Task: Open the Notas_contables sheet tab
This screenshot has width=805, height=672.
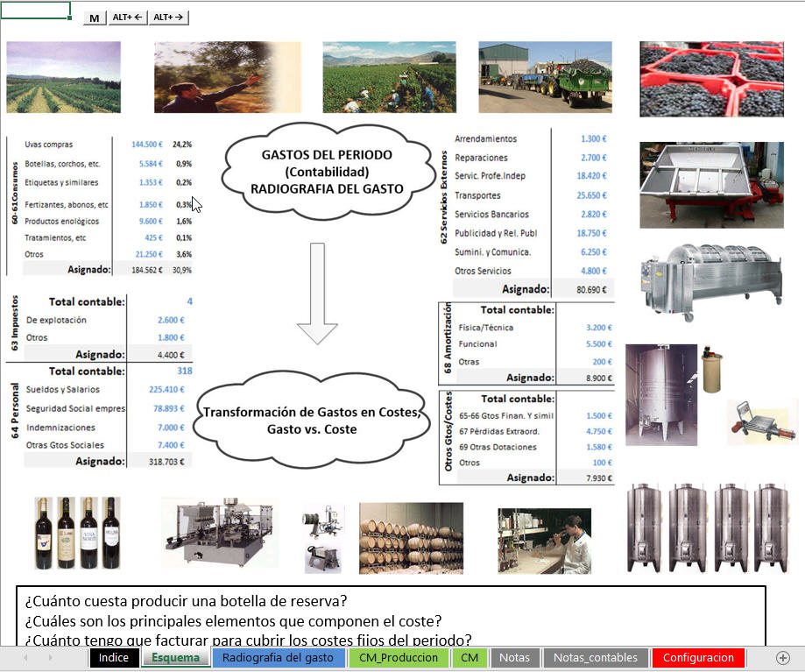Action: pos(597,658)
